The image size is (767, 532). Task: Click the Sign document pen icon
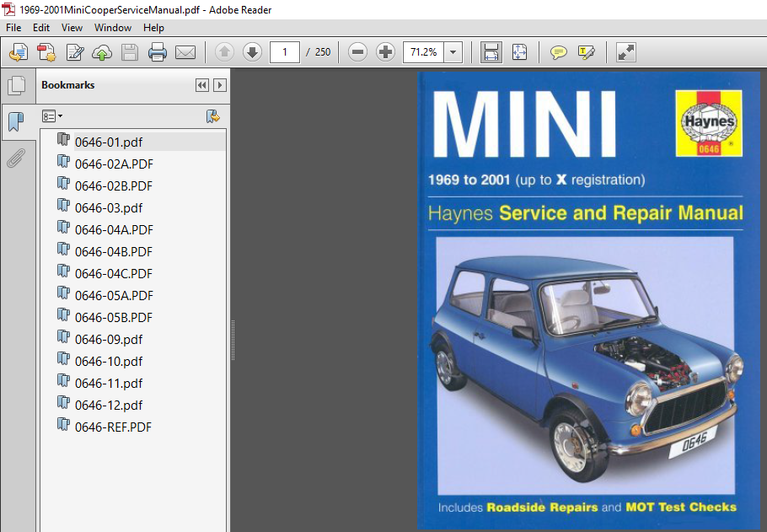click(74, 52)
